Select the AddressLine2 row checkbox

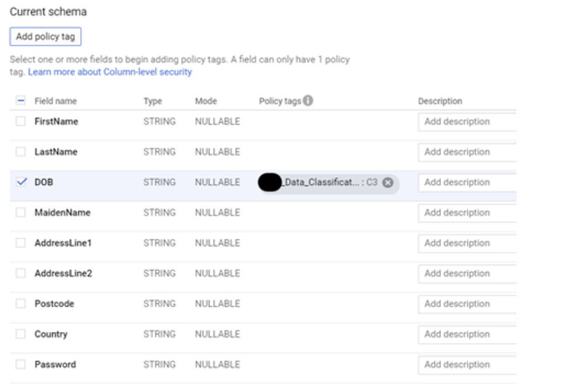pyautogui.click(x=20, y=273)
